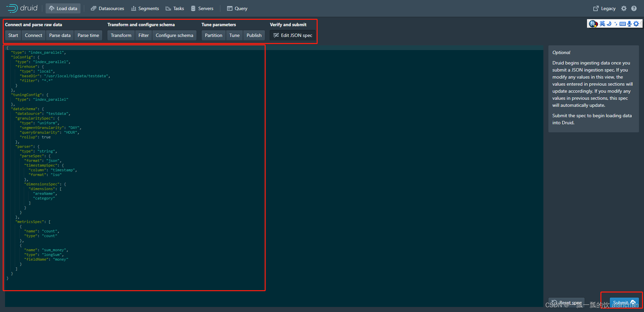This screenshot has width=644, height=312.
Task: Click the Reset spec button
Action: 567,303
